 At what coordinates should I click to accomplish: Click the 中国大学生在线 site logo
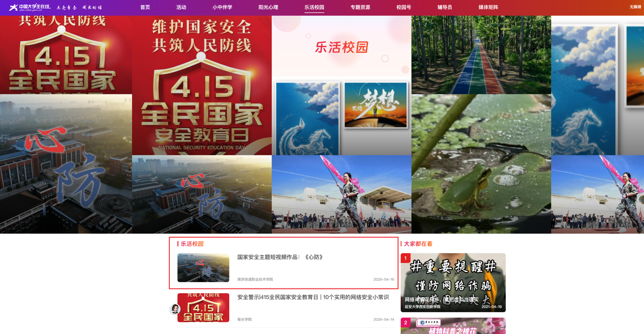coord(30,7)
